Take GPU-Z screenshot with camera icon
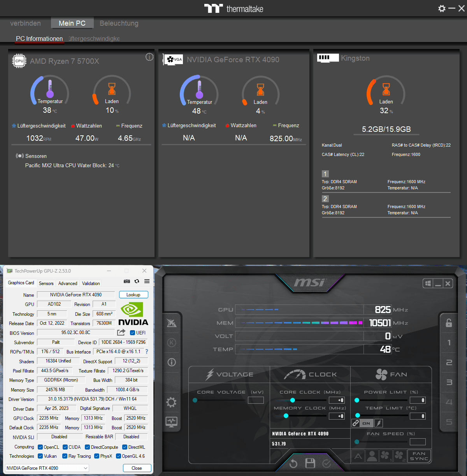The image size is (467, 476). coord(127,281)
